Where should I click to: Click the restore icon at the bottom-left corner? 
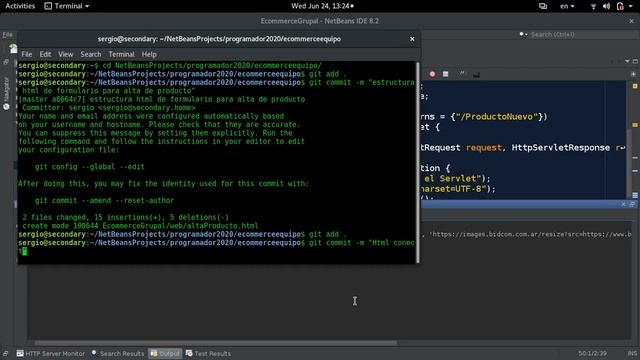(x=5, y=353)
